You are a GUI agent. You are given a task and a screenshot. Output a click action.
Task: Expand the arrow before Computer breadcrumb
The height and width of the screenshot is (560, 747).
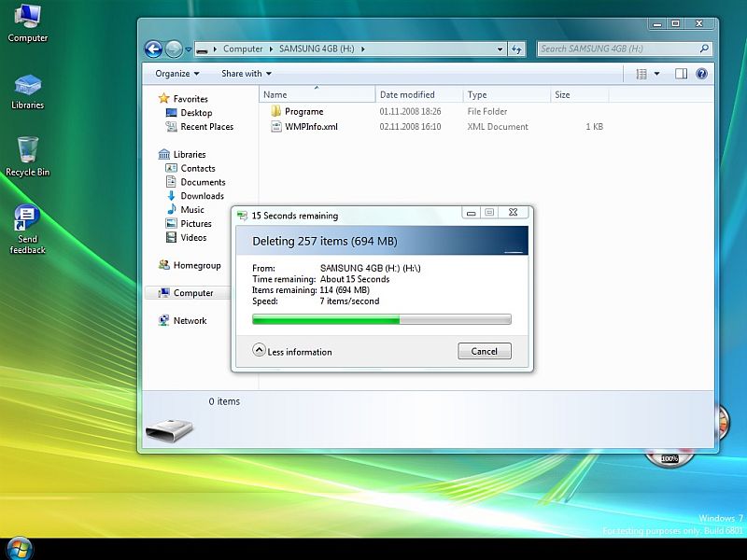[215, 49]
